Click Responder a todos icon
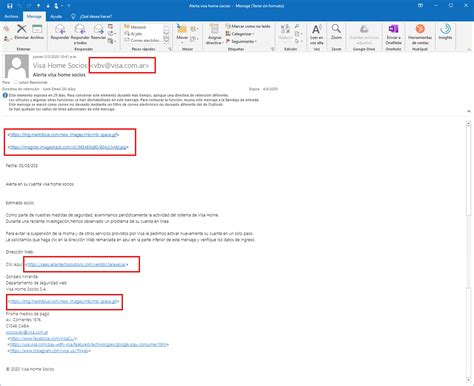 (80, 29)
